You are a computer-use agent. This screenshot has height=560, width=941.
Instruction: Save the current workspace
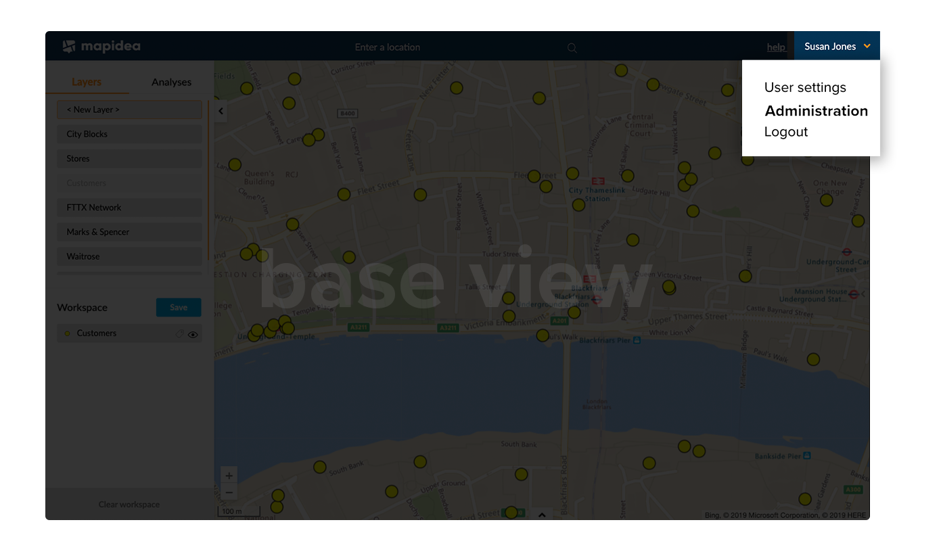[x=179, y=307]
